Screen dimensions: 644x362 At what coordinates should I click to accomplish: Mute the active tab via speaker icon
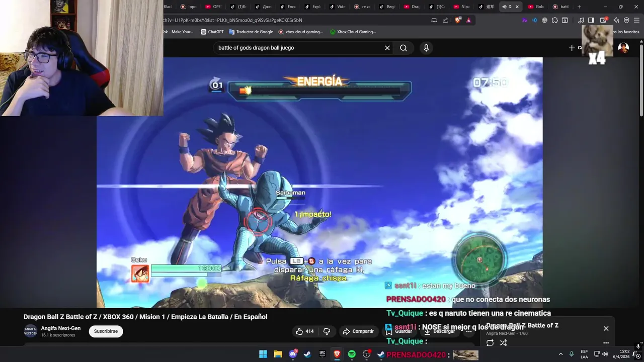504,7
